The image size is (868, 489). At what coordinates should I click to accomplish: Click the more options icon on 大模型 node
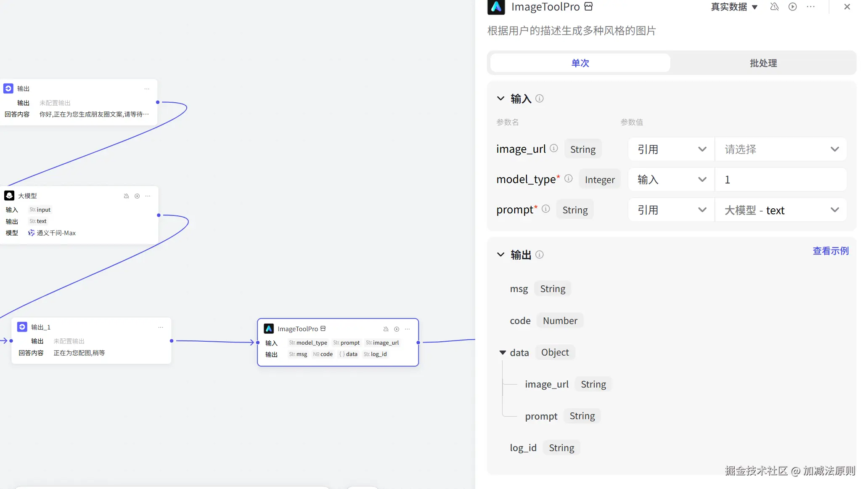[147, 196]
